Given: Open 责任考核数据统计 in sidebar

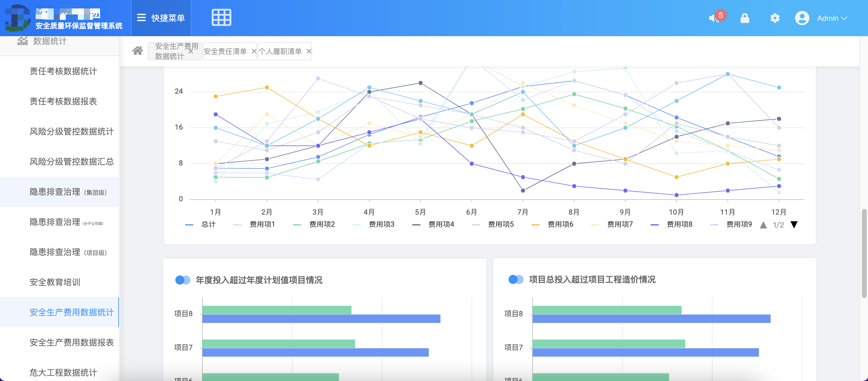Looking at the screenshot, I should (63, 71).
